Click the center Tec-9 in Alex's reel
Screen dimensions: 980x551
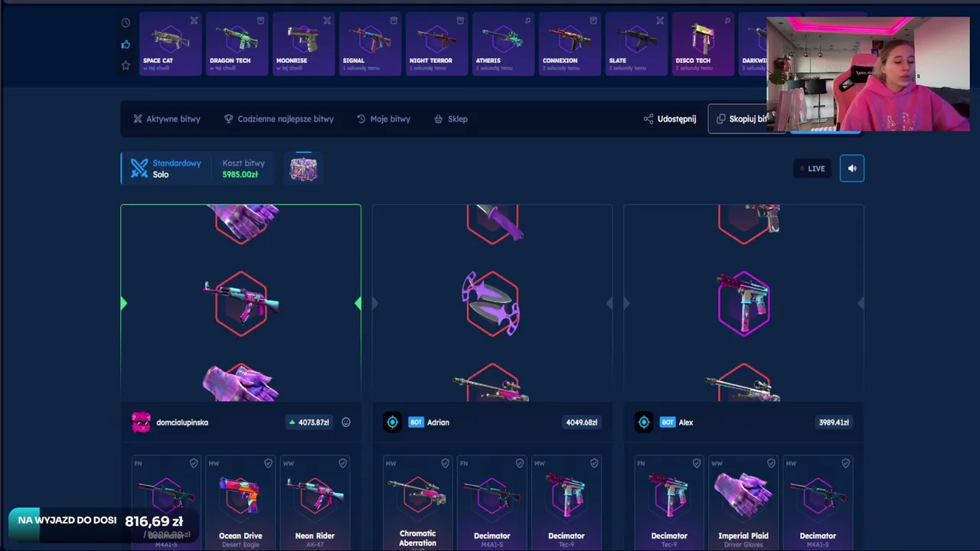[743, 303]
